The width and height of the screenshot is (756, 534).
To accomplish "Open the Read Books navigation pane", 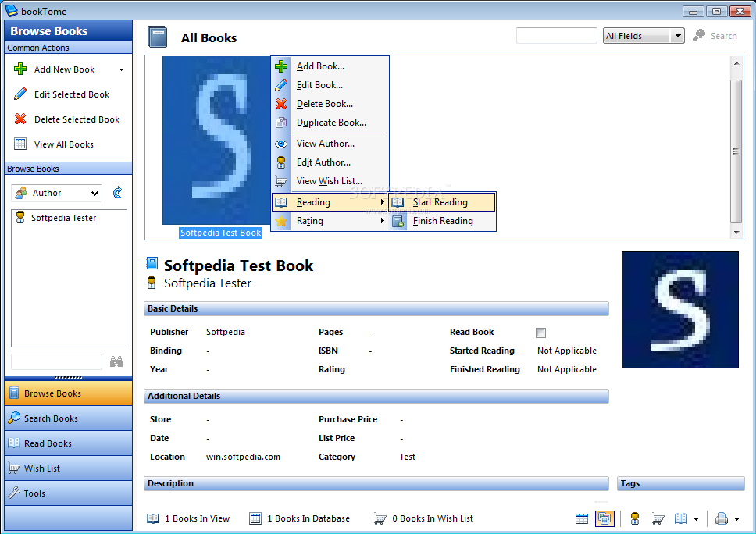I will 69,443.
